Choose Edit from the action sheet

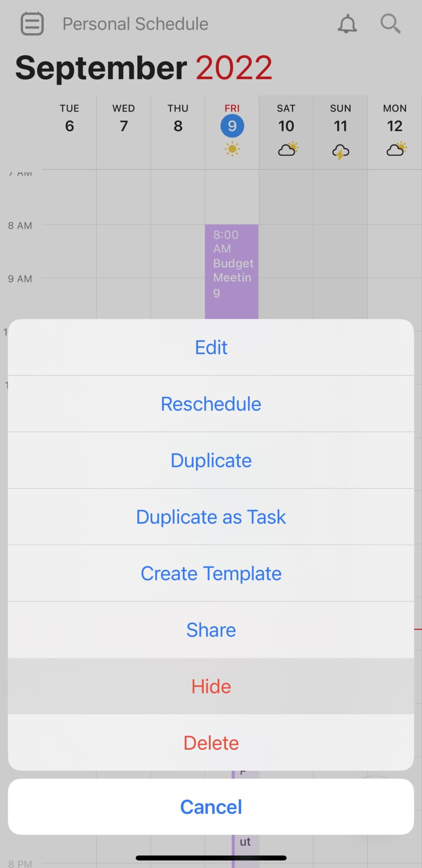click(x=211, y=348)
